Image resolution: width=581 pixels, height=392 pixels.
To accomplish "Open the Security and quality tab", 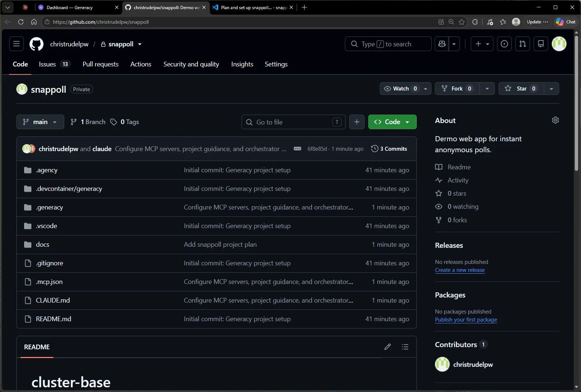I will coord(191,64).
